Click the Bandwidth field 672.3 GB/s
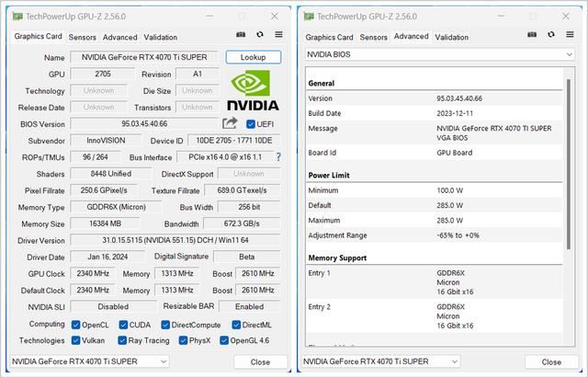The height and width of the screenshot is (378, 588). [x=242, y=223]
